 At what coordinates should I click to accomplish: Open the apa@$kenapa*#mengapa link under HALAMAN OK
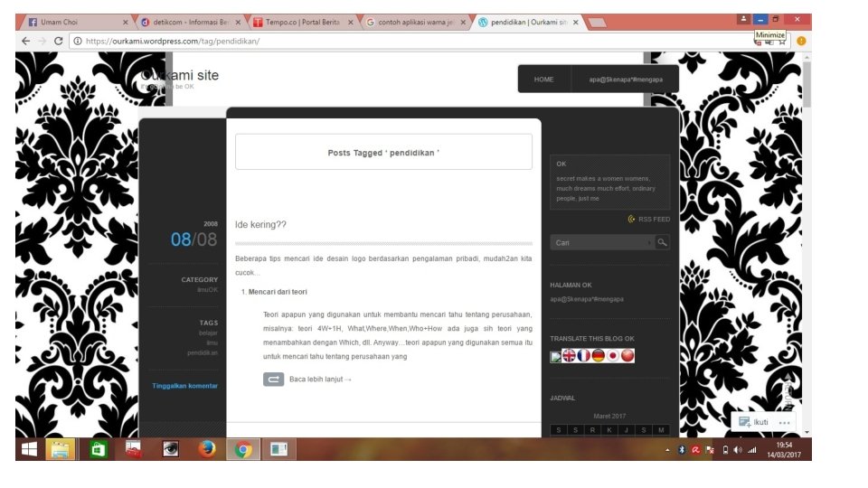point(587,299)
